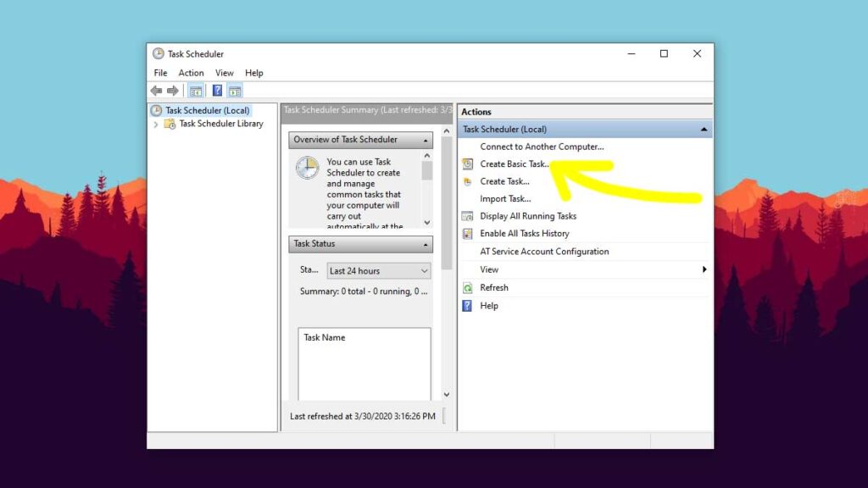
Task: Close the Task Scheduler window
Action: pos(697,53)
